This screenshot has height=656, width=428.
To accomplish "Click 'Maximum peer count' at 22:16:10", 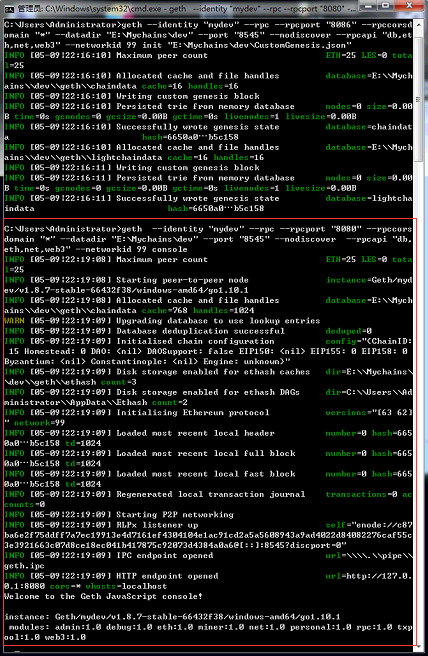I will point(162,56).
